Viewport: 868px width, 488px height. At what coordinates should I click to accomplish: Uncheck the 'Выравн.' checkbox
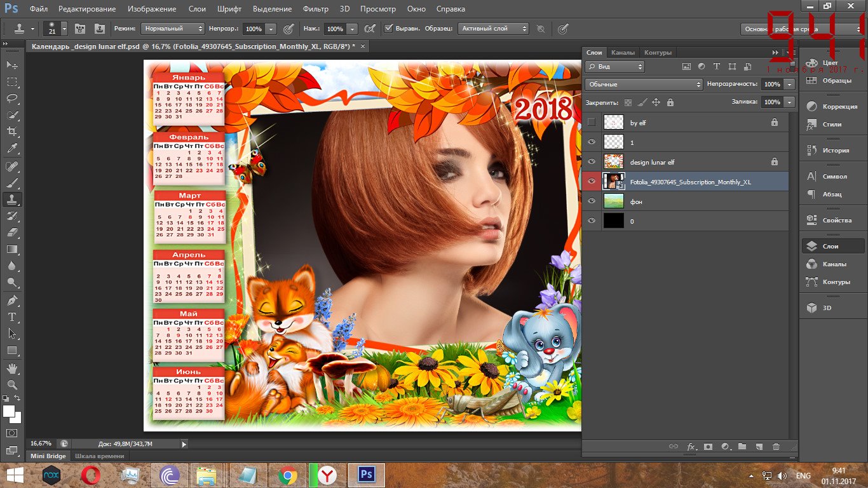point(389,29)
